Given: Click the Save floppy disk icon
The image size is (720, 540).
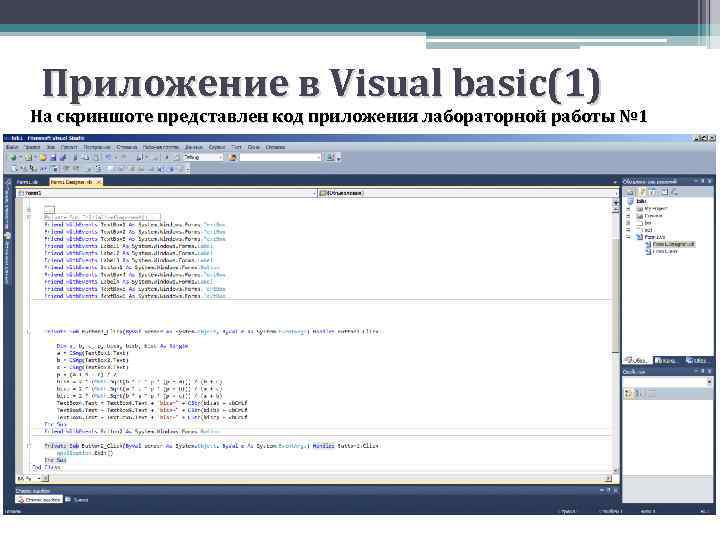Looking at the screenshot, I should tap(53, 158).
